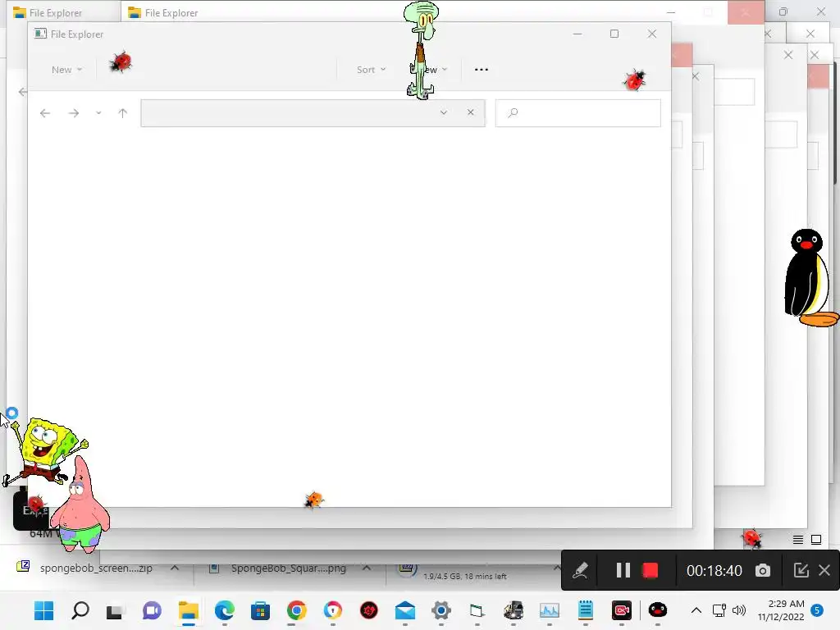This screenshot has width=840, height=630.
Task: Expand options for spongebob_screen....zip download
Action: [175, 568]
